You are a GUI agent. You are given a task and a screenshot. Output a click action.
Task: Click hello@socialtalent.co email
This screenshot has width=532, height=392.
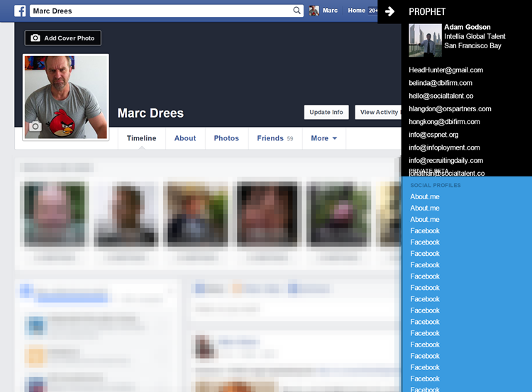(441, 96)
